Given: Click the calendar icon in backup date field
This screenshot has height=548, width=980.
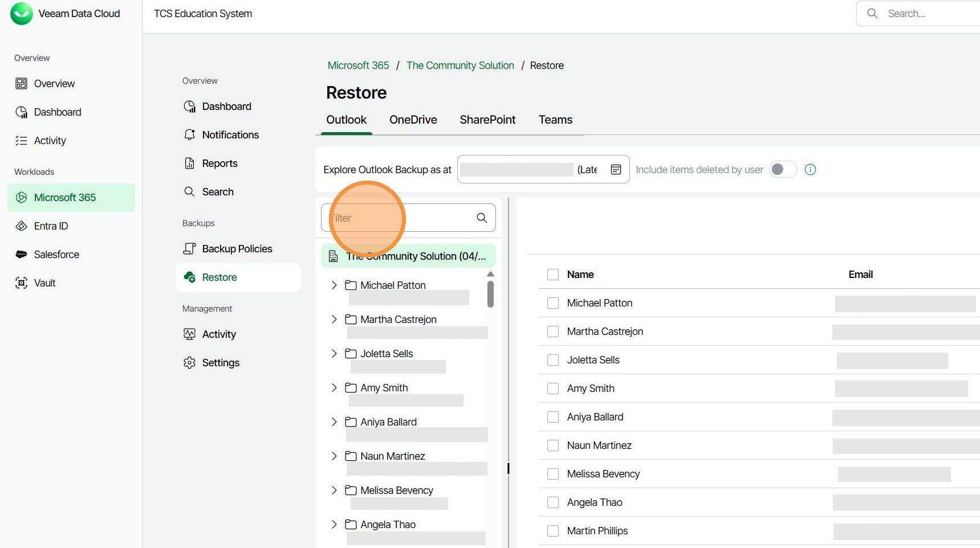Looking at the screenshot, I should click(x=616, y=169).
